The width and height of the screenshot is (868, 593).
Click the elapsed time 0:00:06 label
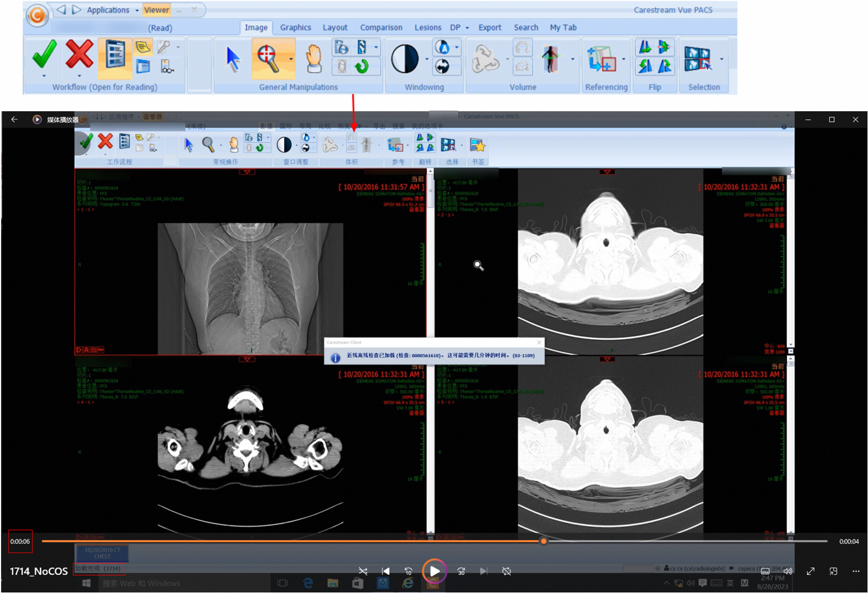pyautogui.click(x=20, y=542)
